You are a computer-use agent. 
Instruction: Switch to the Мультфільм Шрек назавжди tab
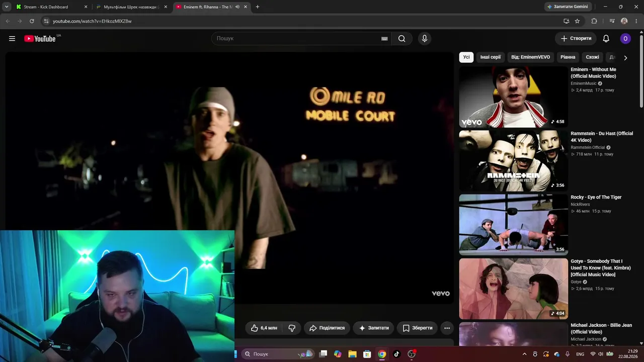pos(132,7)
